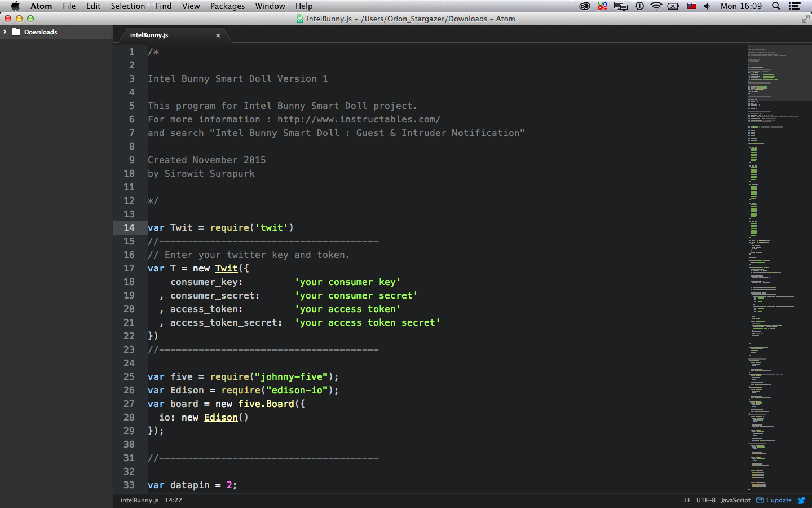Click the battery status icon

(x=674, y=6)
